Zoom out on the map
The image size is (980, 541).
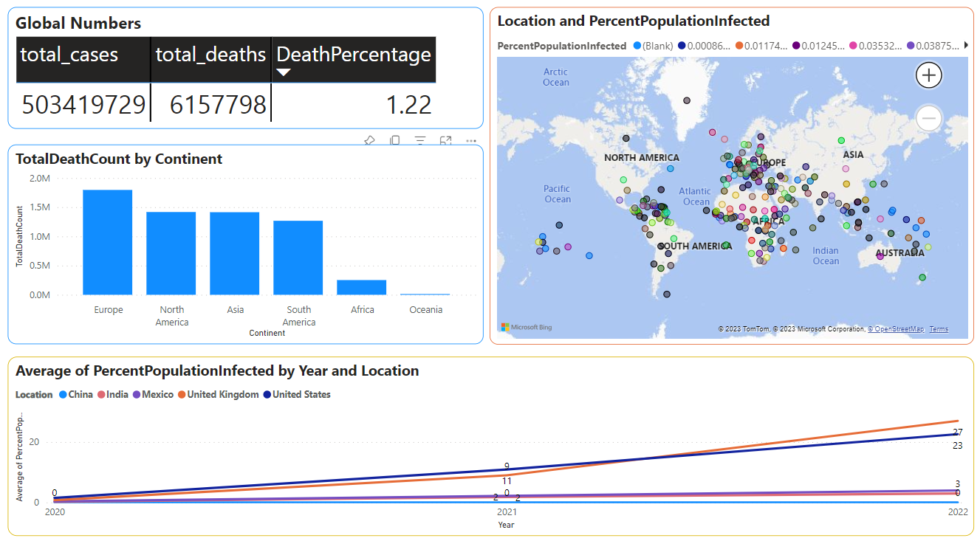tap(929, 118)
